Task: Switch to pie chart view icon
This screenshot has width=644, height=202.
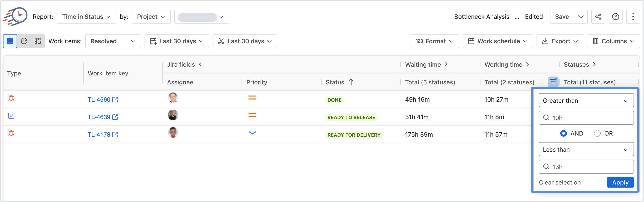Action: pyautogui.click(x=24, y=41)
